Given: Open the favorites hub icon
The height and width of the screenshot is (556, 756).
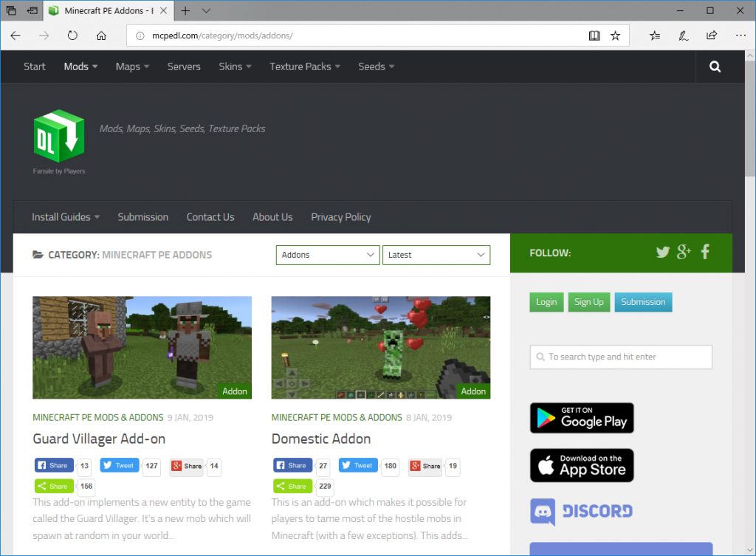Looking at the screenshot, I should tap(655, 35).
